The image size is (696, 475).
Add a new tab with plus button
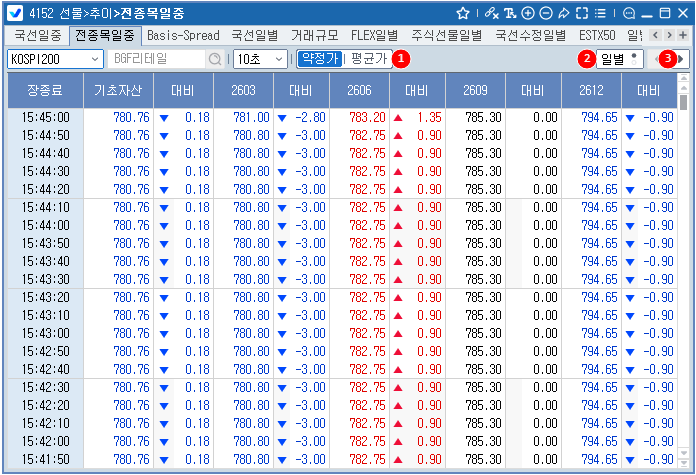[x=683, y=35]
